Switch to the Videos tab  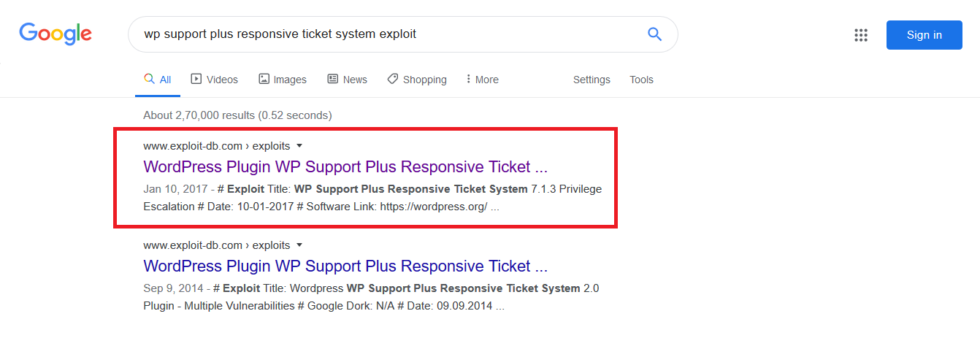(215, 80)
